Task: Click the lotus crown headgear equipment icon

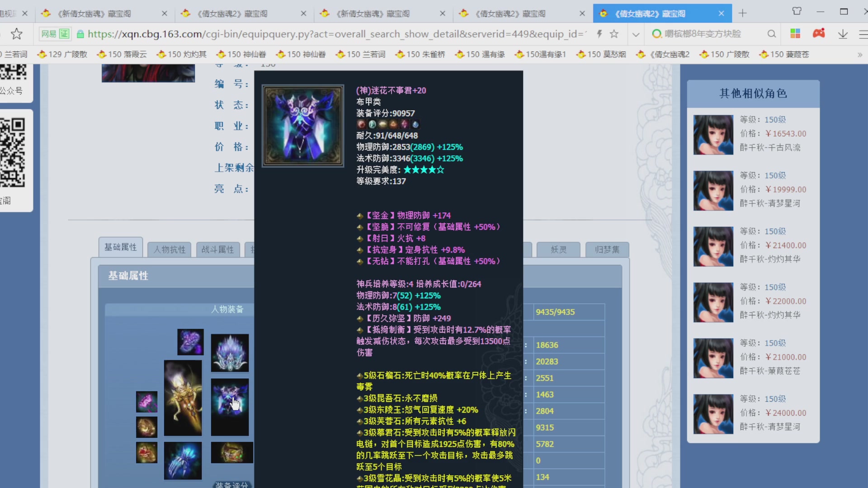Action: pos(230,352)
